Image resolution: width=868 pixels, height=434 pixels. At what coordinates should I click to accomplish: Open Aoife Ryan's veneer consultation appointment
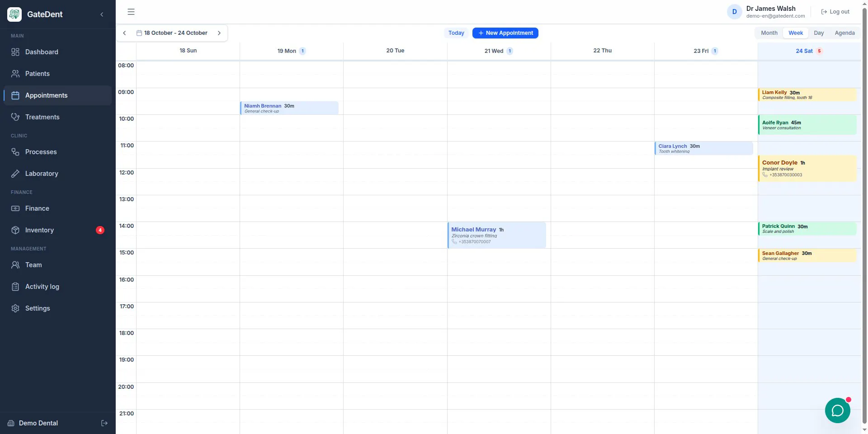[807, 125]
